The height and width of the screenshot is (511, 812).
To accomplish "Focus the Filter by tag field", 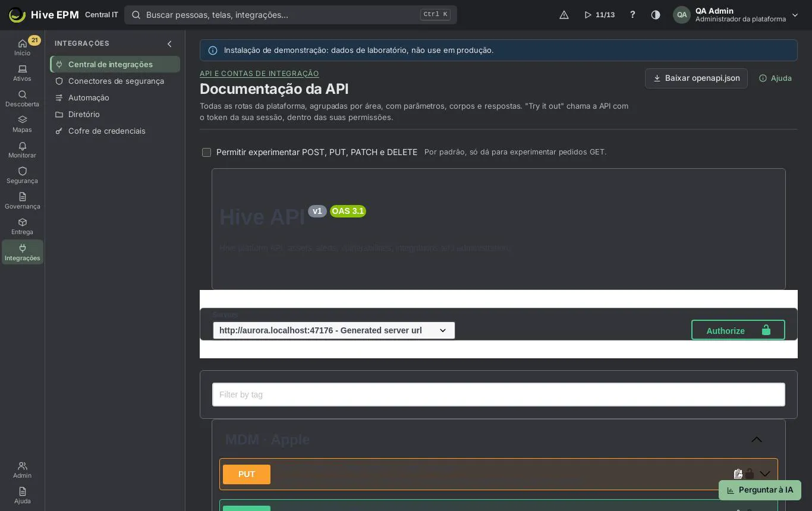I will (x=499, y=395).
